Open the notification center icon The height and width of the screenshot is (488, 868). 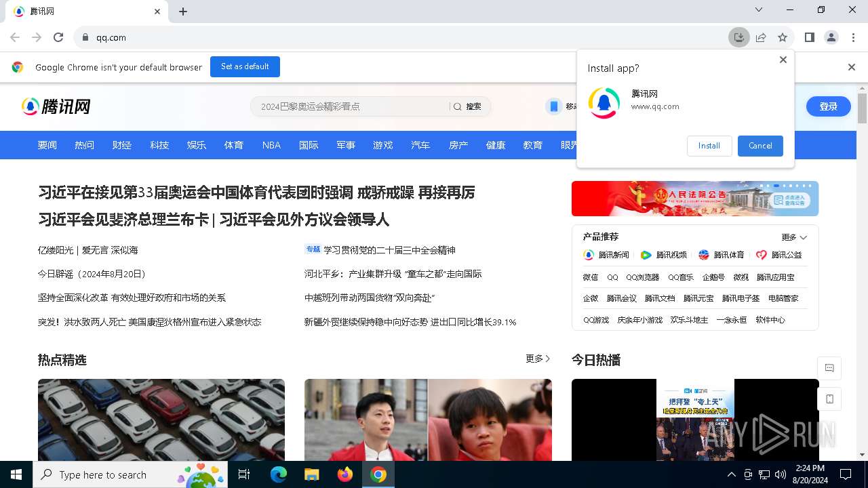pyautogui.click(x=846, y=474)
